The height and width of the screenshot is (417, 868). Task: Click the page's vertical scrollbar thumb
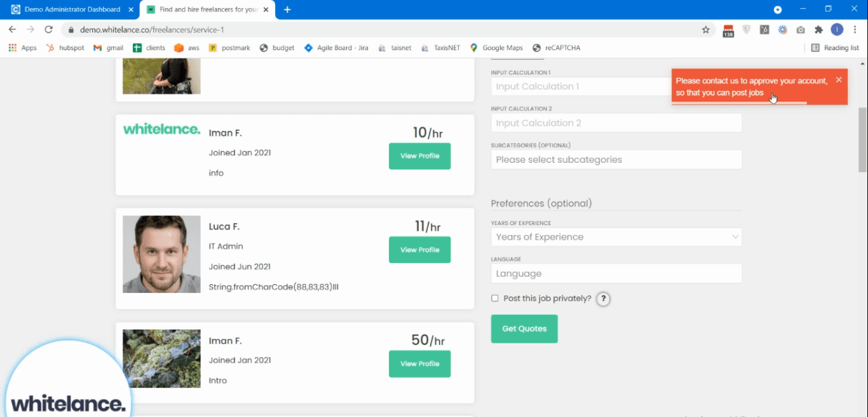862,140
